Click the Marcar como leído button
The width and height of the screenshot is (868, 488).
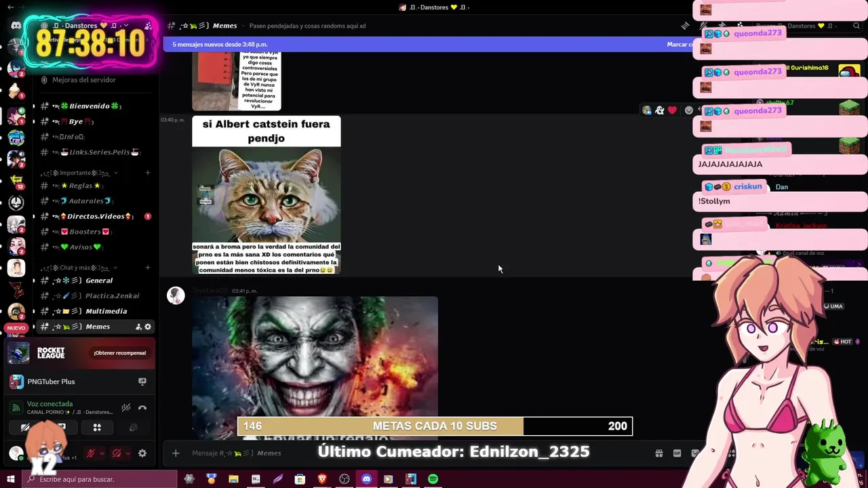tap(679, 45)
